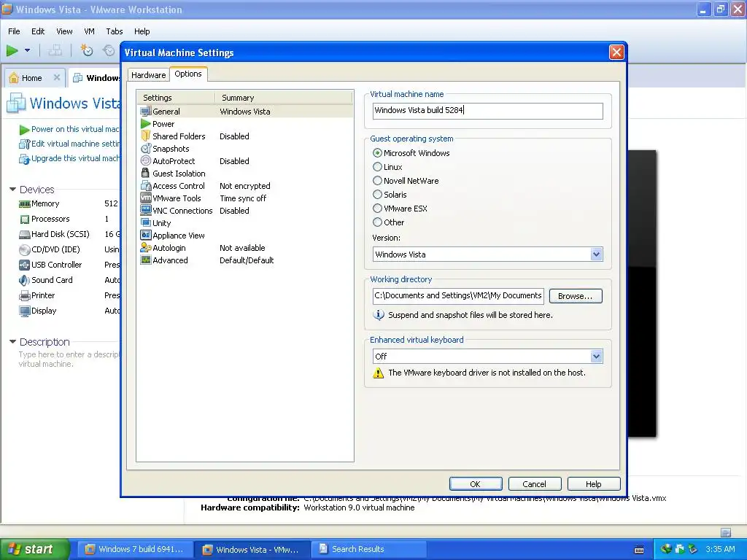This screenshot has height=560, width=747.
Task: Collapse the Devices section
Action: click(13, 190)
